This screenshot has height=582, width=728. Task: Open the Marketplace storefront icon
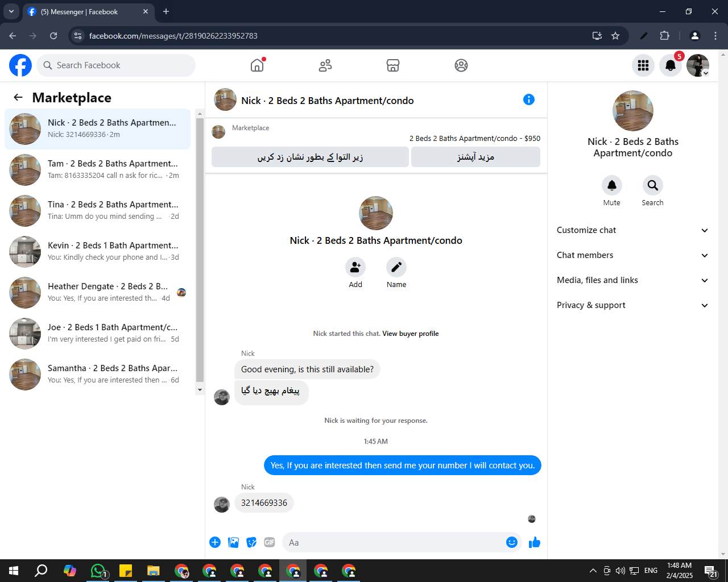pyautogui.click(x=393, y=65)
